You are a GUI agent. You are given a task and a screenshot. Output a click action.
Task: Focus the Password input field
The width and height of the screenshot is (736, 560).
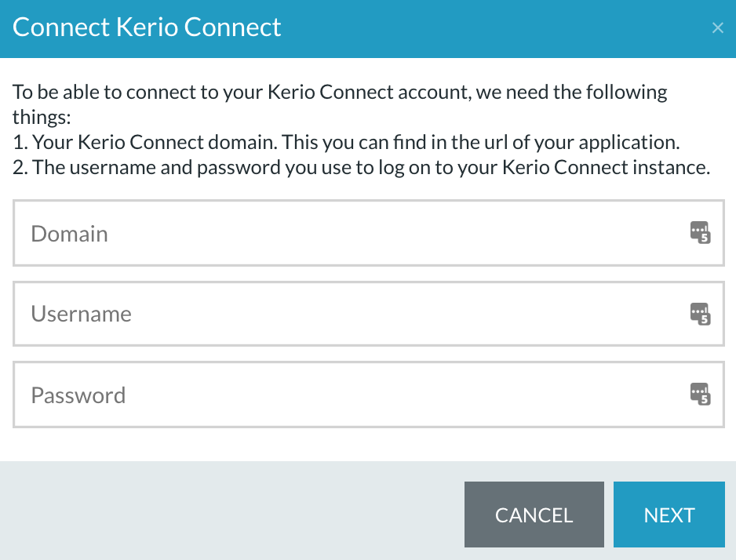coord(369,395)
